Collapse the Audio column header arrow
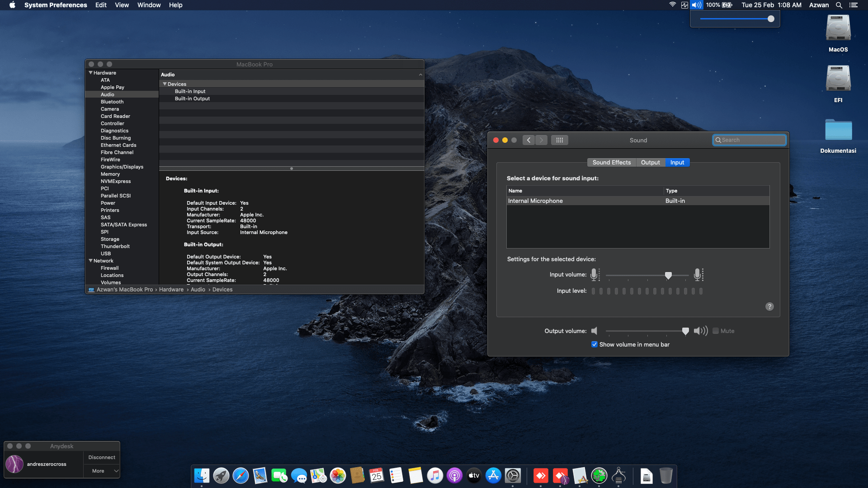 420,75
